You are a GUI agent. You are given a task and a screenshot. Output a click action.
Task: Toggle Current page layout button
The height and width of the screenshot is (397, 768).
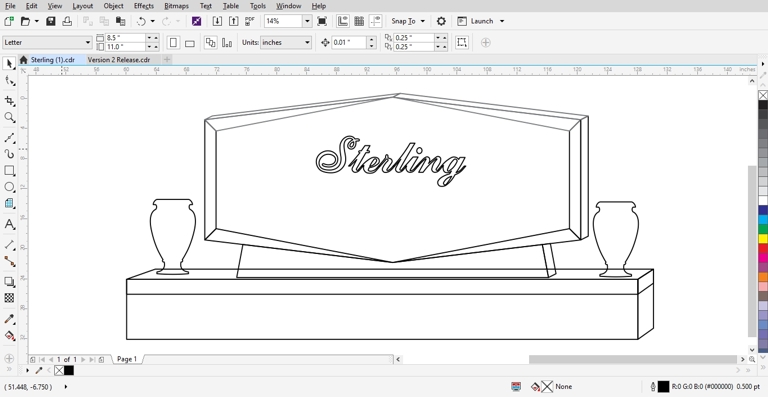(x=227, y=43)
